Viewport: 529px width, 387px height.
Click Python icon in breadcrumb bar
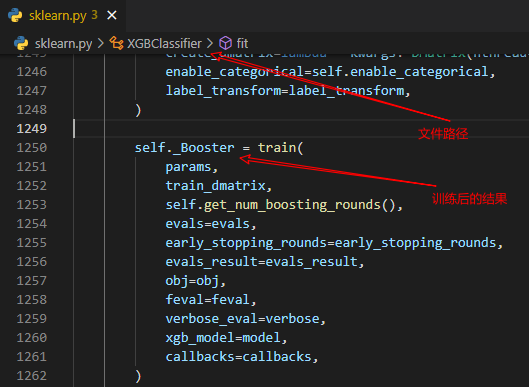pyautogui.click(x=21, y=44)
